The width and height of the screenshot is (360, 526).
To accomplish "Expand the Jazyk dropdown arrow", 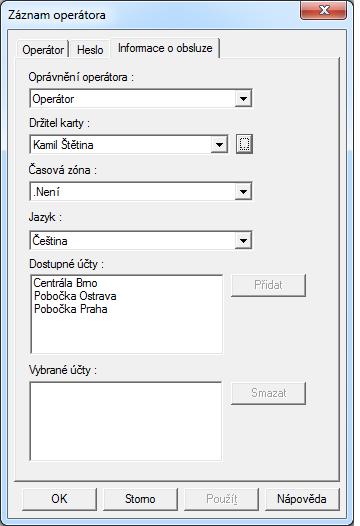I will coord(243,240).
